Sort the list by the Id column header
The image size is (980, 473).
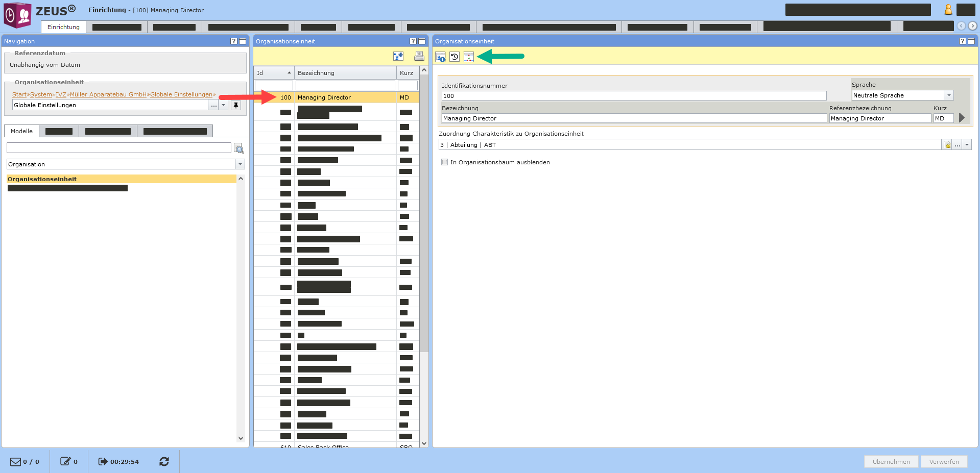coord(274,73)
